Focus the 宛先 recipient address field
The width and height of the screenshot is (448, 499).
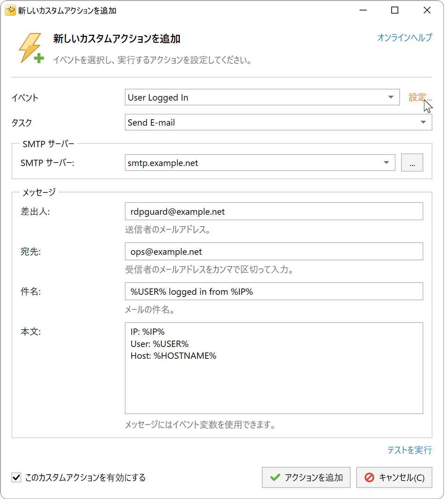[274, 252]
